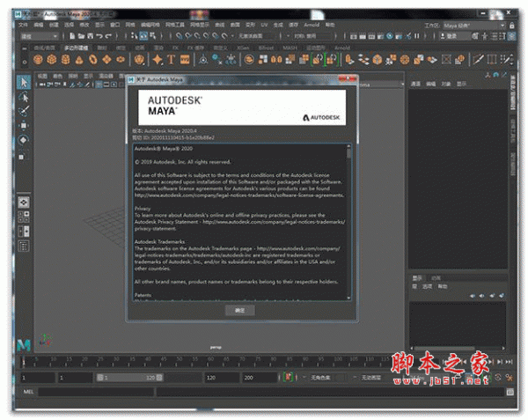The height and width of the screenshot is (420, 528).
Task: Click the Script Editor icon beside the command line
Action: coord(510,392)
